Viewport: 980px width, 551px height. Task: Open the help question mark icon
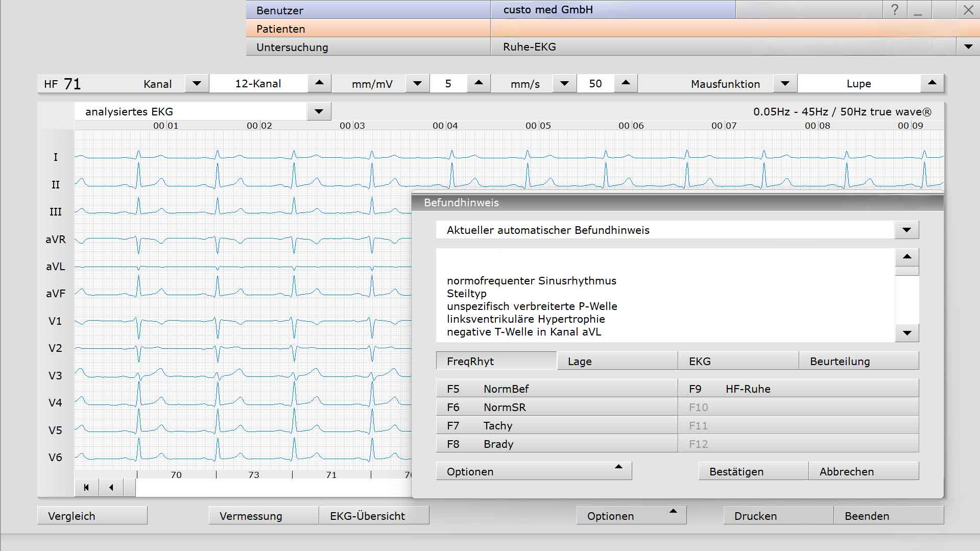click(x=895, y=10)
